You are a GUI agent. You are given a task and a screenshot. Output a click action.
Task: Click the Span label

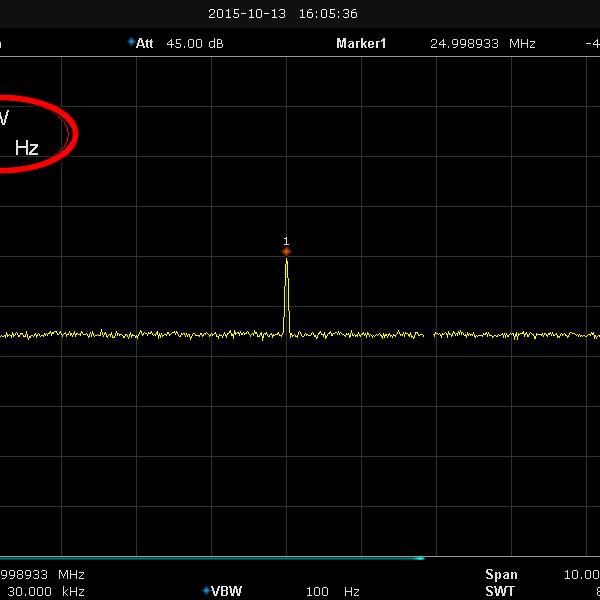(501, 575)
